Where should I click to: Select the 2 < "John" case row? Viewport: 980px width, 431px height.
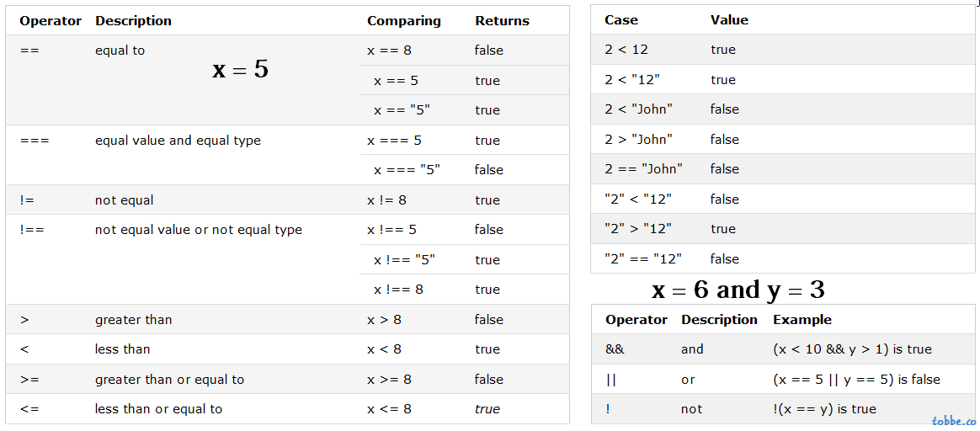(x=782, y=109)
